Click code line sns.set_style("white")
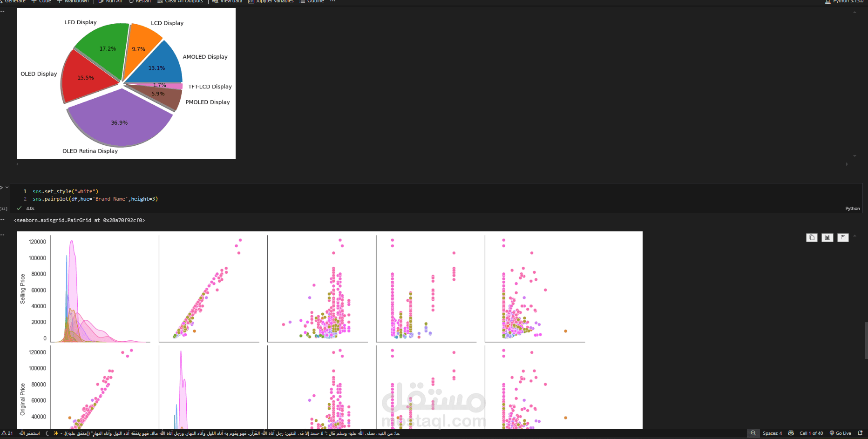The image size is (868, 439). 65,191
